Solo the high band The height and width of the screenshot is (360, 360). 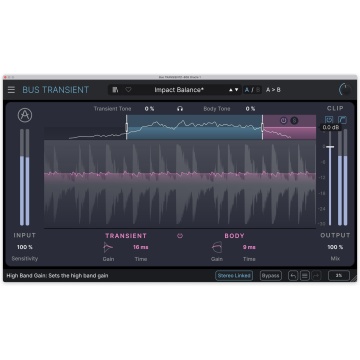294,121
